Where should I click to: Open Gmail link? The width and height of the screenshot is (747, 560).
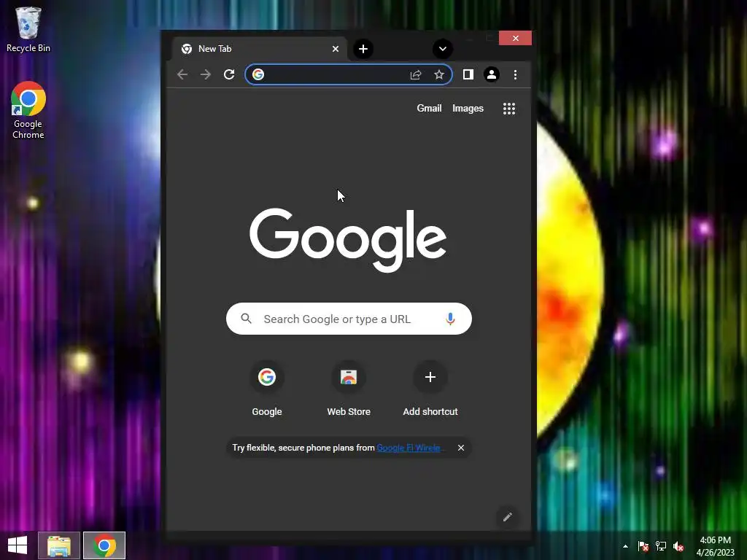click(429, 109)
